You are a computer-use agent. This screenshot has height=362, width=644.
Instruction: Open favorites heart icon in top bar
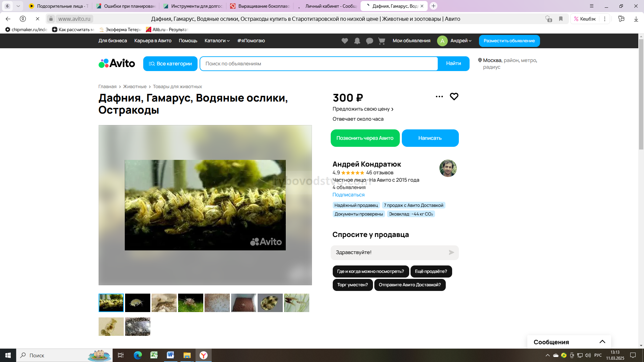pos(344,41)
